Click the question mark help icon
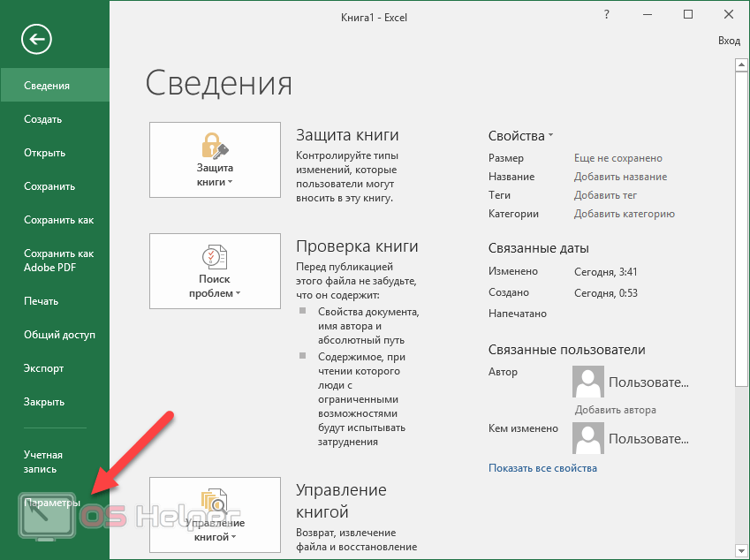This screenshot has height=560, width=750. [607, 15]
